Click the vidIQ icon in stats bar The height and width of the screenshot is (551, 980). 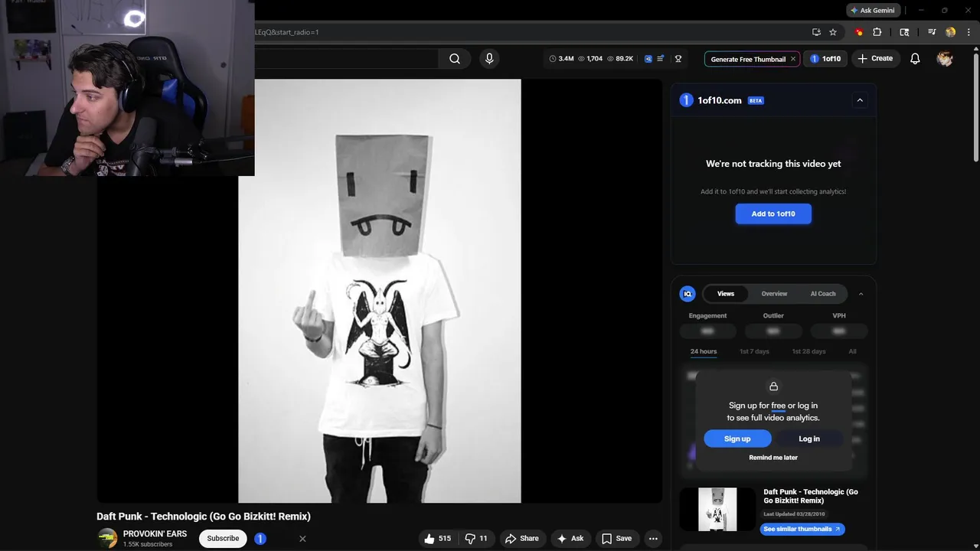(x=648, y=58)
